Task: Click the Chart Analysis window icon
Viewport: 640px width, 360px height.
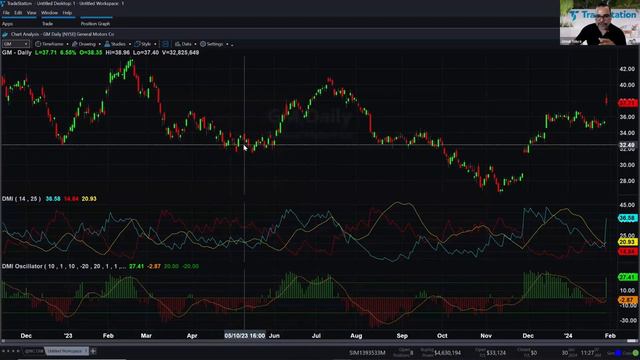Action: tap(5, 34)
